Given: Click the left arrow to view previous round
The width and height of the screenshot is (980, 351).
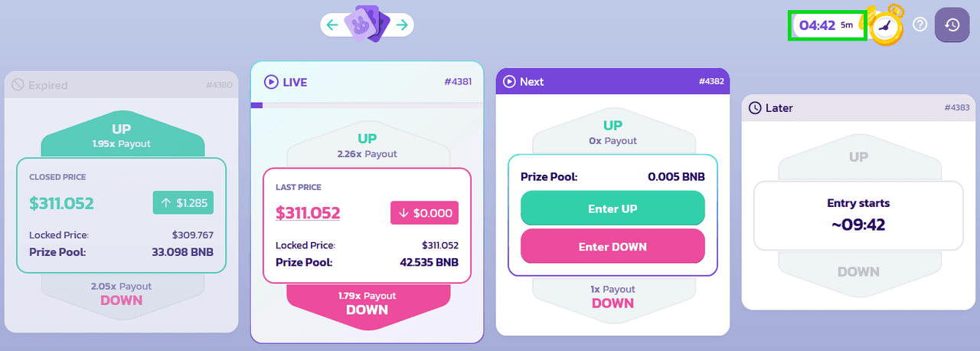Looking at the screenshot, I should (x=332, y=25).
